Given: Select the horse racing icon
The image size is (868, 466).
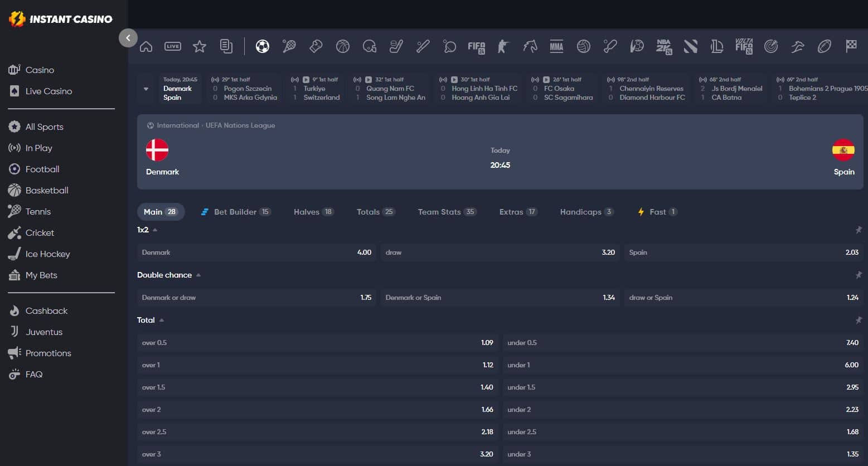Looking at the screenshot, I should click(530, 46).
